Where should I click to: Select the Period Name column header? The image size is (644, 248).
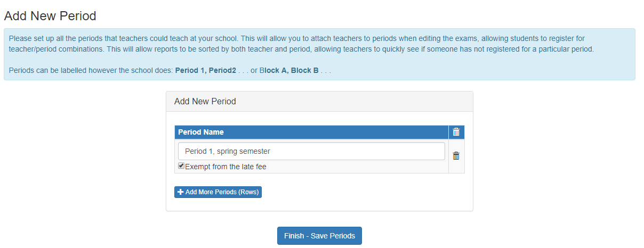311,132
